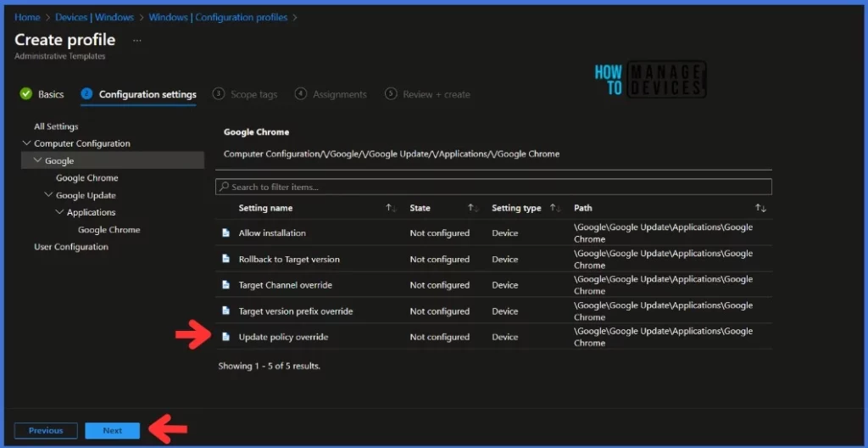Collapse the Applications node chevron
This screenshot has width=868, height=448.
59,212
